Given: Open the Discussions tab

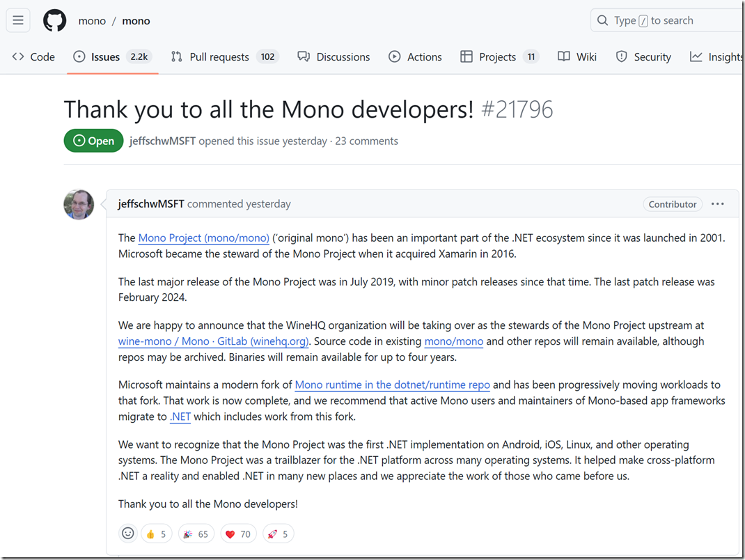Looking at the screenshot, I should click(343, 56).
